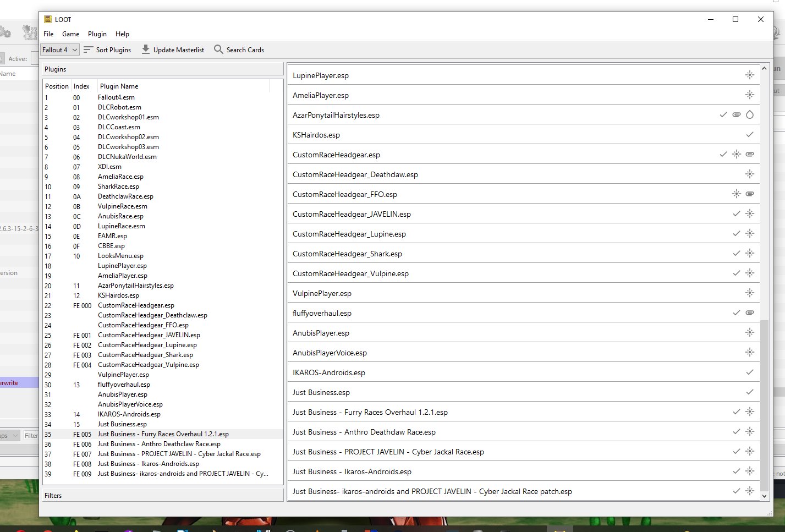This screenshot has width=785, height=532.
Task: Expand the Filters panel
Action: (x=163, y=496)
